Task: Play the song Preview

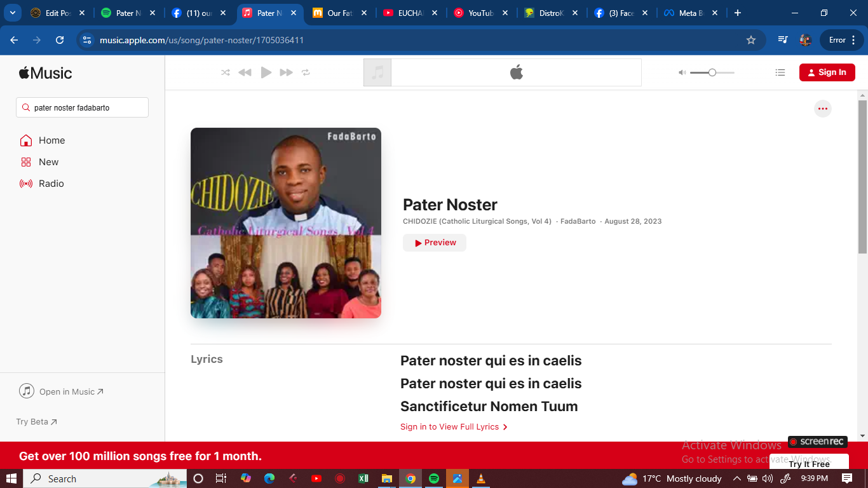Action: [435, 243]
